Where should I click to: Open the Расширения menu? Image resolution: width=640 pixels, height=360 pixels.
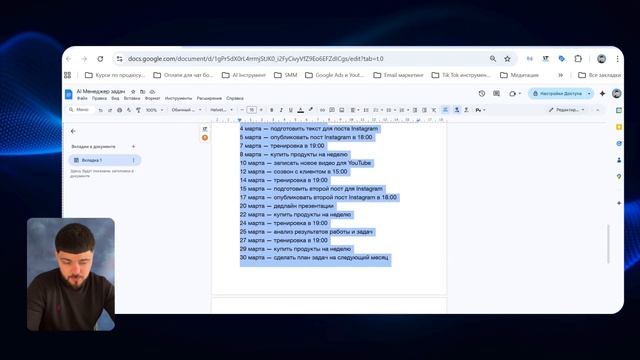pyautogui.click(x=209, y=98)
